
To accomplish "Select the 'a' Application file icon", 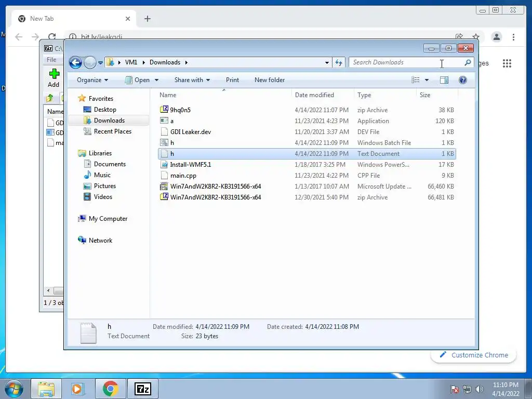I will 164,121.
